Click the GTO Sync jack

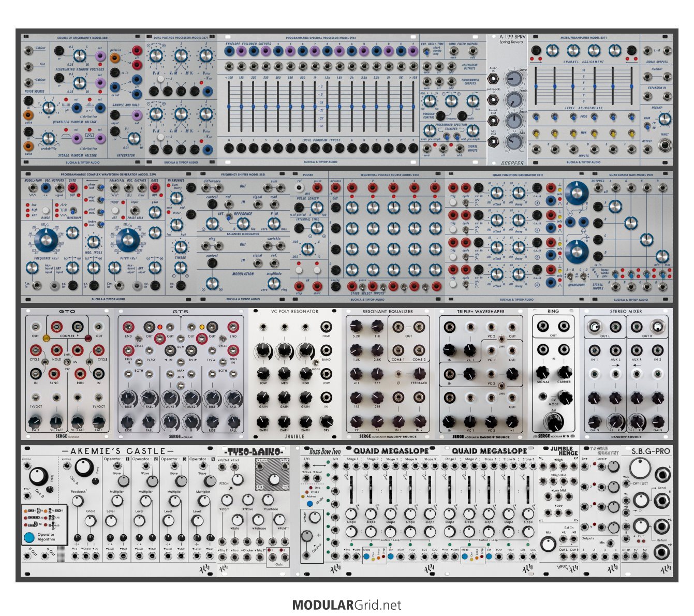[54, 374]
